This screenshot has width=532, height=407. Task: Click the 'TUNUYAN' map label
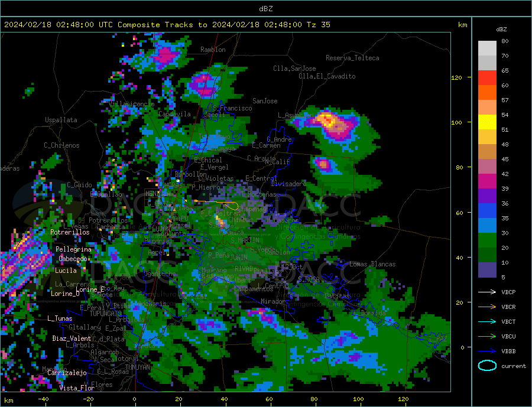(x=138, y=367)
